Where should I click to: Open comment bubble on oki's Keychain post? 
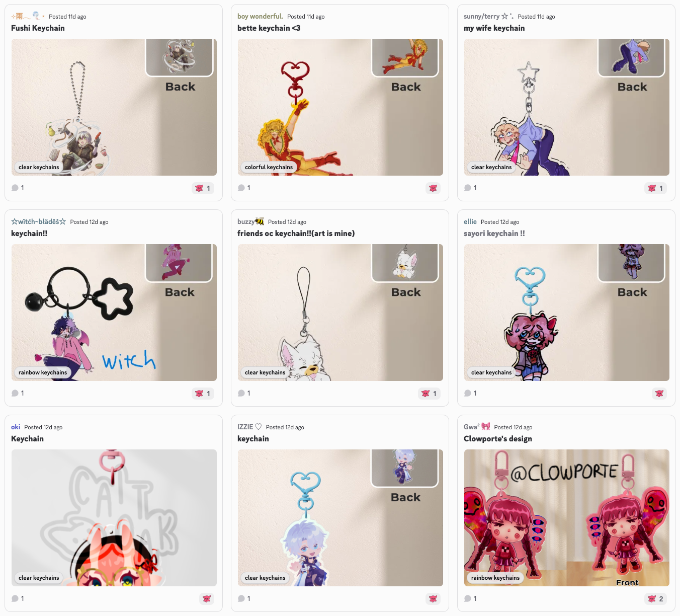pyautogui.click(x=18, y=598)
